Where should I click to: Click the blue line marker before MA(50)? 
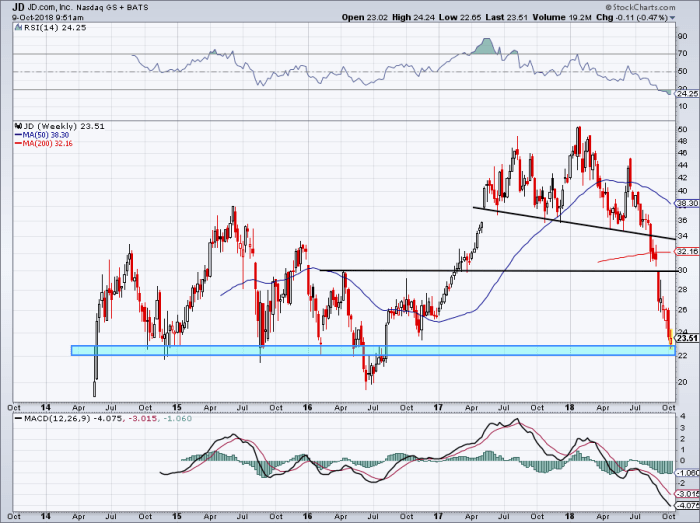click(x=18, y=135)
